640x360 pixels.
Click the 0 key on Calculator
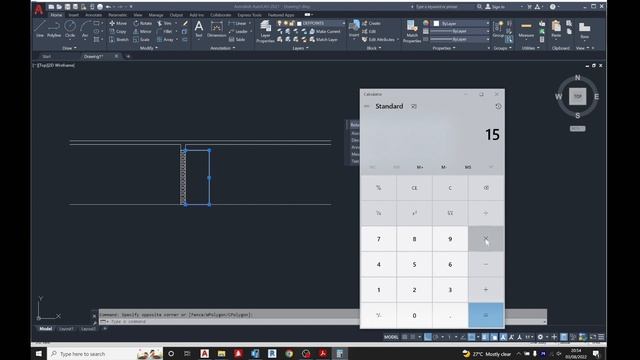pos(414,315)
